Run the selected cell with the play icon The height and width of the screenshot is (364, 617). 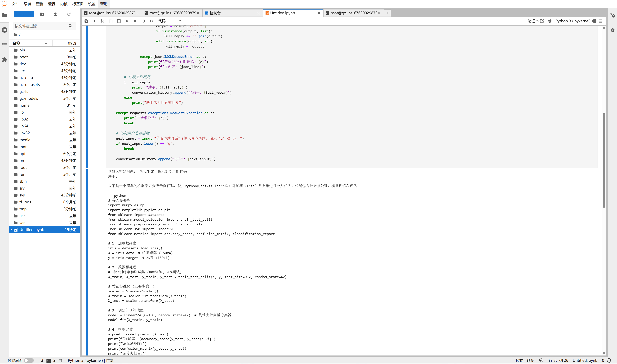coord(127,21)
